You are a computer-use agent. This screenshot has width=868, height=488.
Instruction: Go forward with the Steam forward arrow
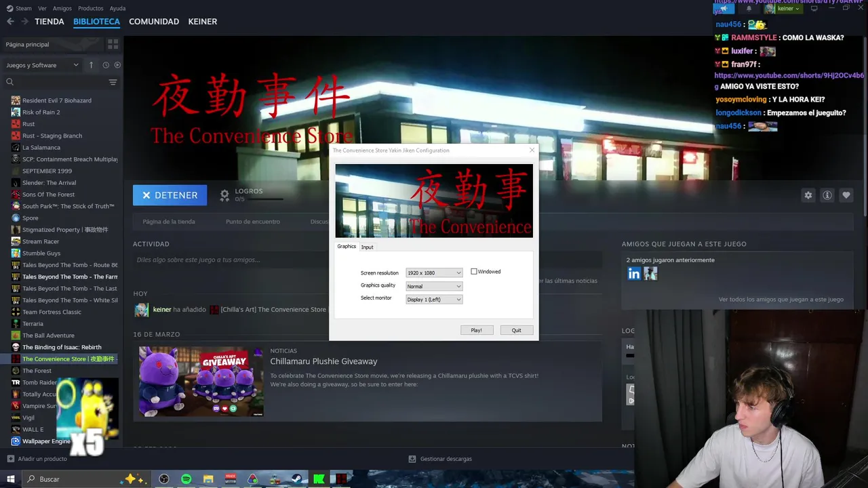pyautogui.click(x=24, y=22)
